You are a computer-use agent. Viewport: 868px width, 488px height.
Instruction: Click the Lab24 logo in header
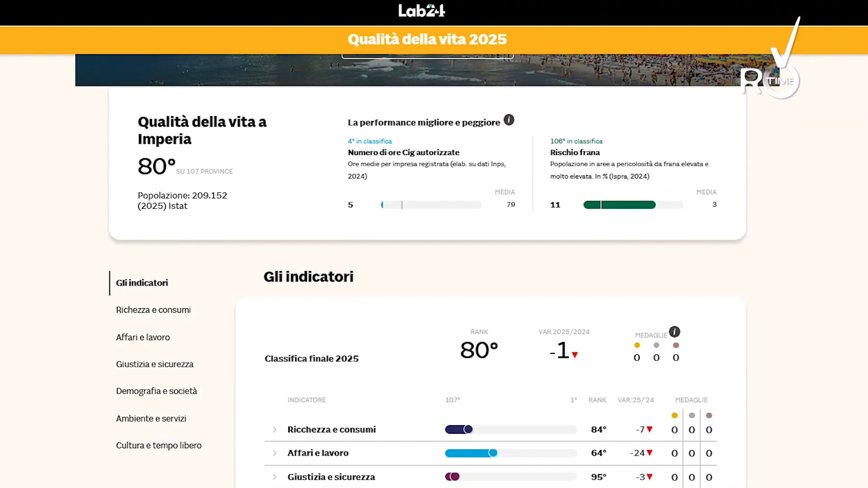click(421, 11)
